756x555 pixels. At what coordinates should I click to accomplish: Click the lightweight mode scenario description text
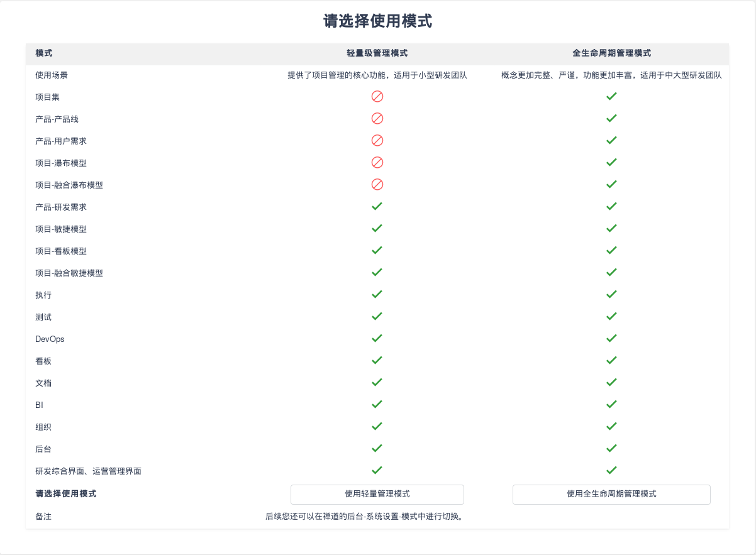point(377,75)
